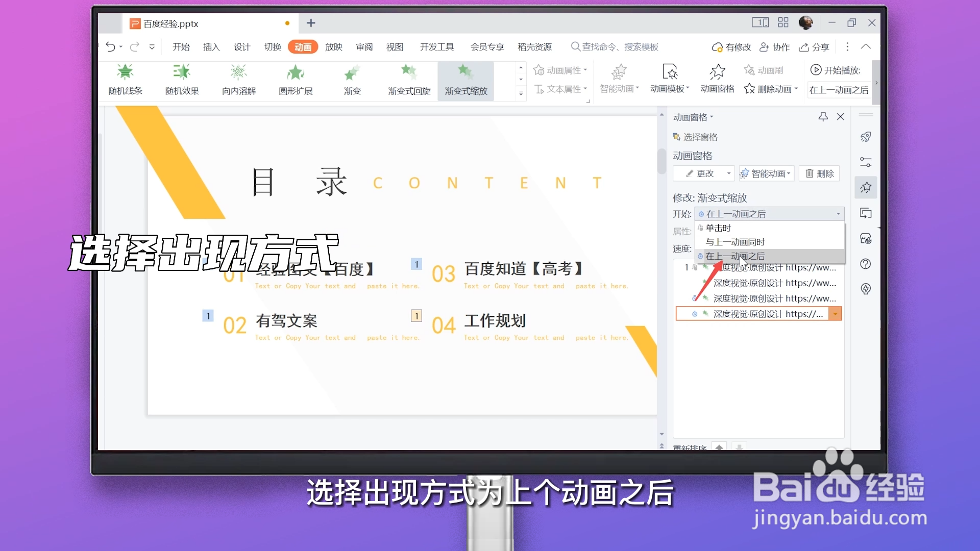Toggle the 动画窗格 ribbon button
This screenshot has width=980, height=551.
(717, 80)
